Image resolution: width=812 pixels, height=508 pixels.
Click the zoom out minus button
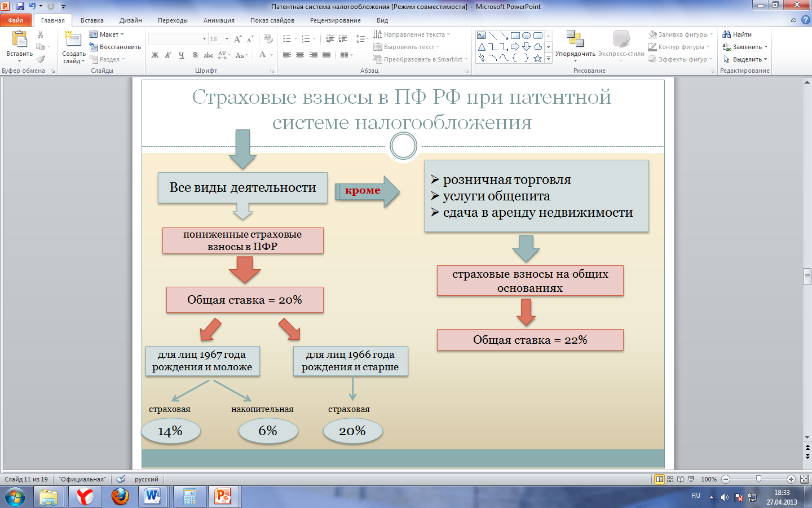tap(726, 479)
